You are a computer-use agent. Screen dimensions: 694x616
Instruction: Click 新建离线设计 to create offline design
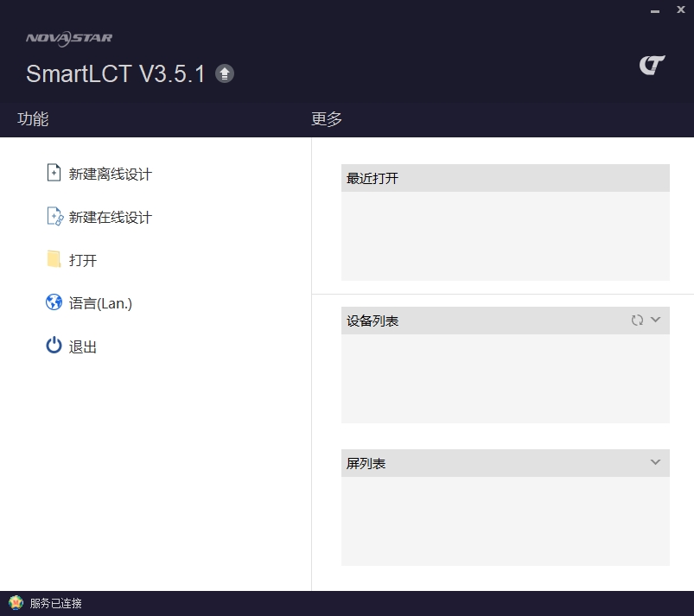click(x=110, y=173)
